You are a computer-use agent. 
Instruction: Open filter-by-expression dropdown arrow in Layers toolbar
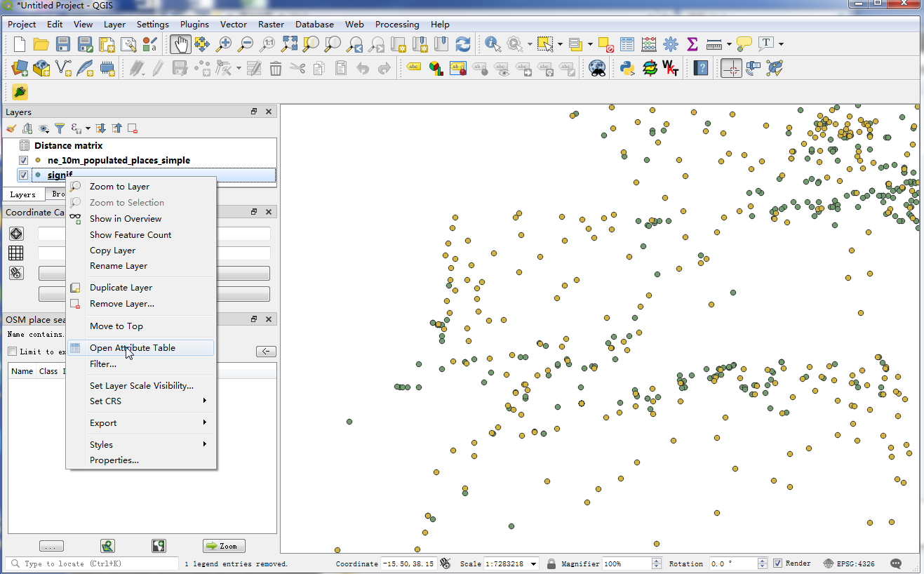[88, 128]
